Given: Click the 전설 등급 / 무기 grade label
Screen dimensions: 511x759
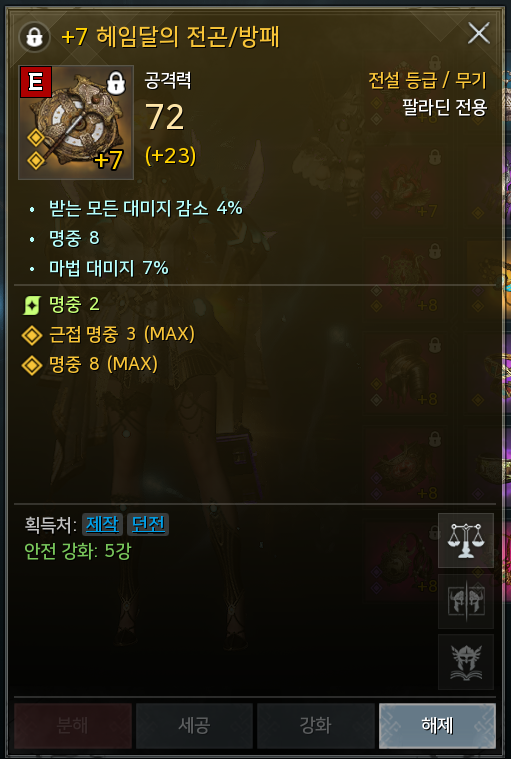Looking at the screenshot, I should tap(427, 81).
